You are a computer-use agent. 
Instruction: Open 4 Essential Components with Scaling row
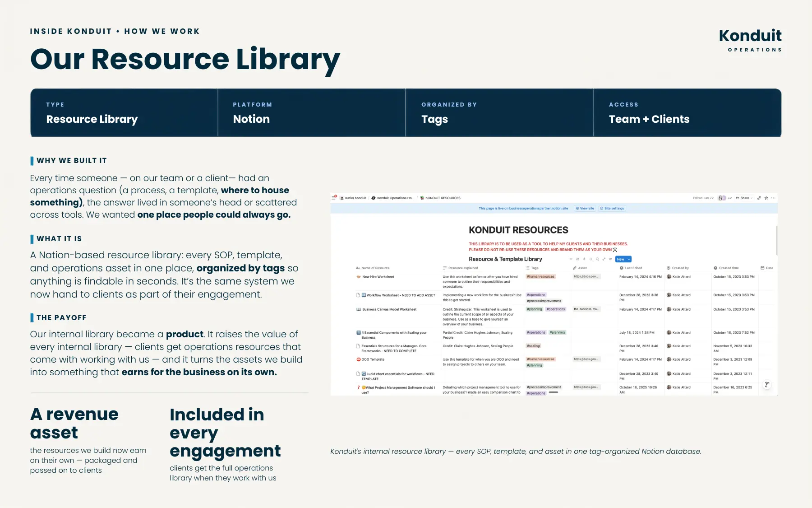[394, 335]
